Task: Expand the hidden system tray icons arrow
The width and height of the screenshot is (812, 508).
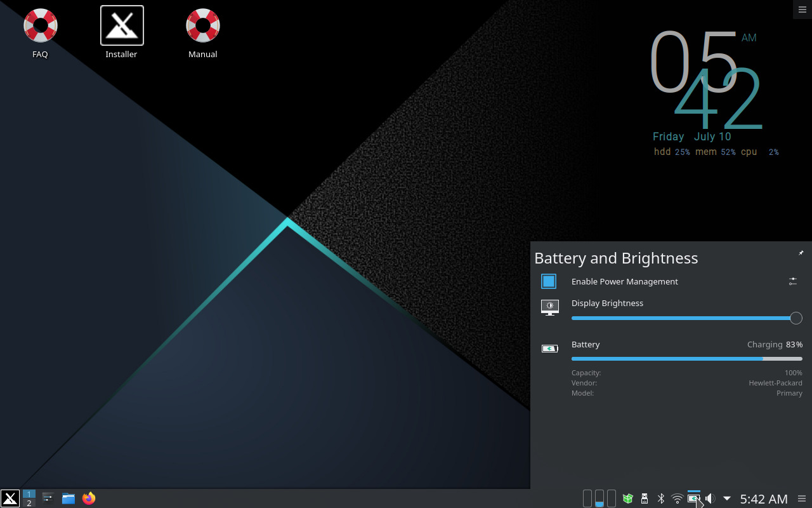Action: coord(726,498)
